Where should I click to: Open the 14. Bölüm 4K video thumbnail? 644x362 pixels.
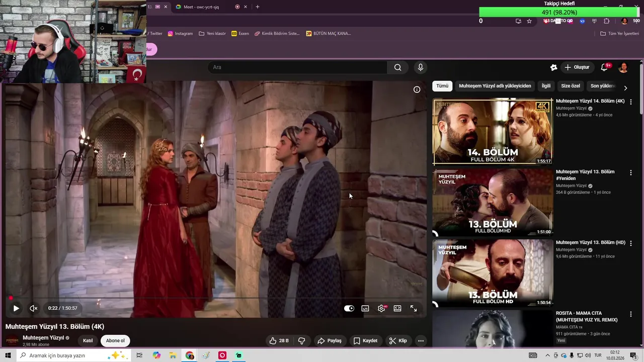tap(493, 131)
